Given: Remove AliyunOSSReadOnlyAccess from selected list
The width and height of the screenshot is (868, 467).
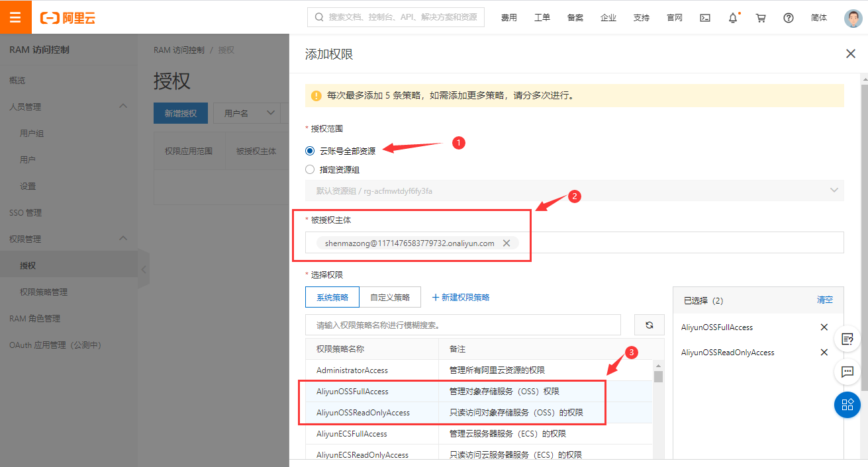Looking at the screenshot, I should coord(824,352).
